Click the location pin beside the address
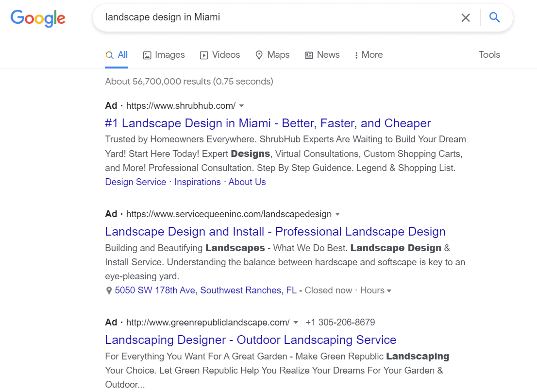Screen dimensions: 537x392 pyautogui.click(x=109, y=290)
